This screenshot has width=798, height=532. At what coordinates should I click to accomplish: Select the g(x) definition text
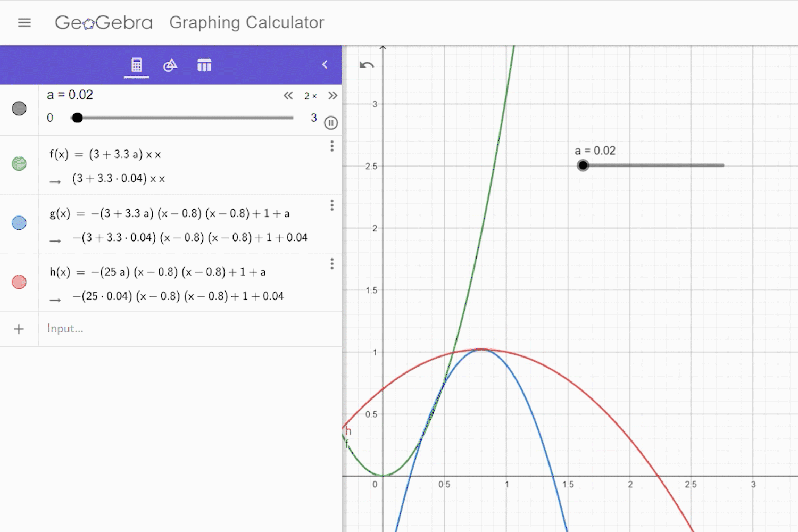(x=170, y=213)
